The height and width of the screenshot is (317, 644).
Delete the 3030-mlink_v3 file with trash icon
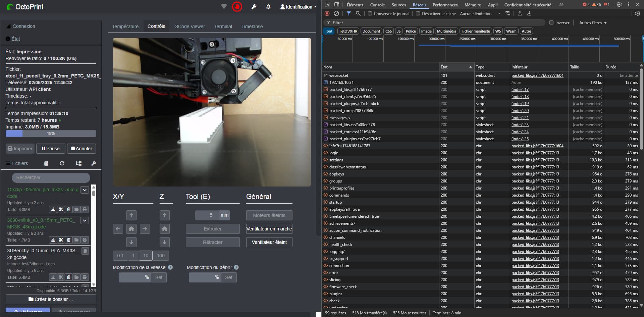tap(69, 240)
